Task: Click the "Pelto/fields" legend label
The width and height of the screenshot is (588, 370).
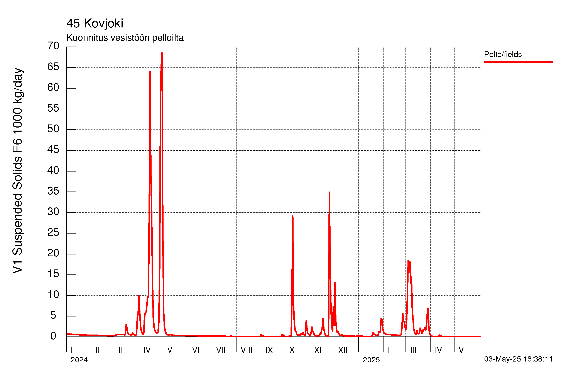Action: pos(503,54)
